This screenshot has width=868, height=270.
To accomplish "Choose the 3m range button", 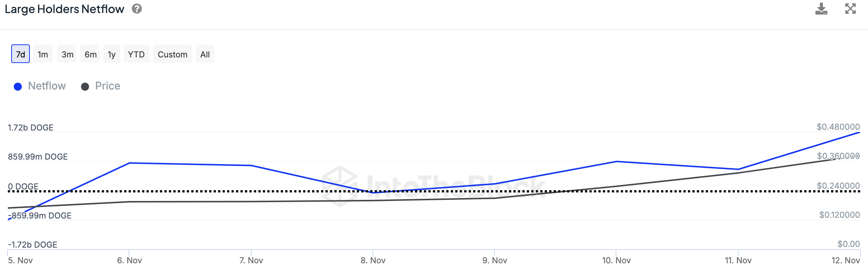I will 67,54.
